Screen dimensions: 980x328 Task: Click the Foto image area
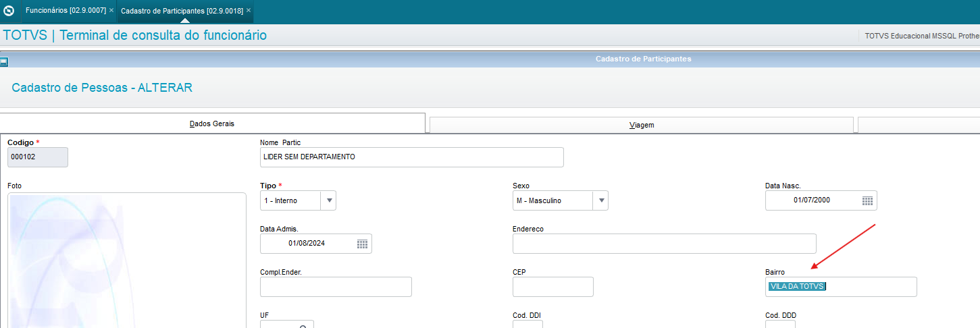tap(127, 261)
